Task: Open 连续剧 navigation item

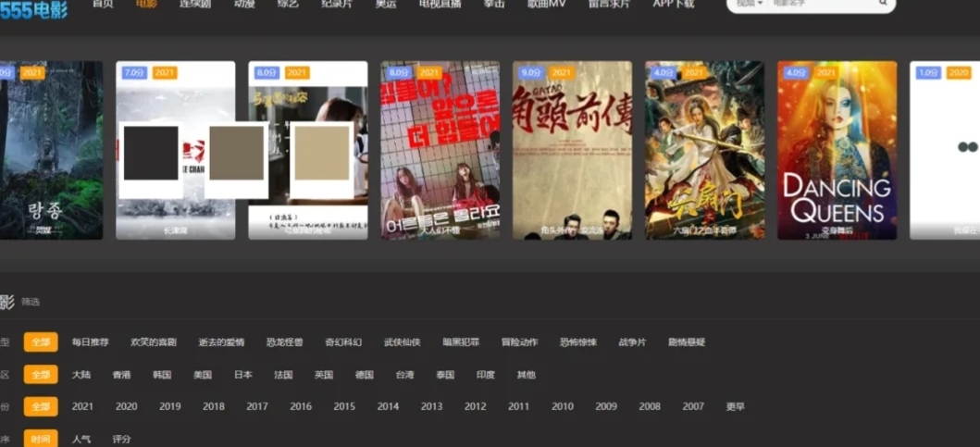Action: (195, 4)
